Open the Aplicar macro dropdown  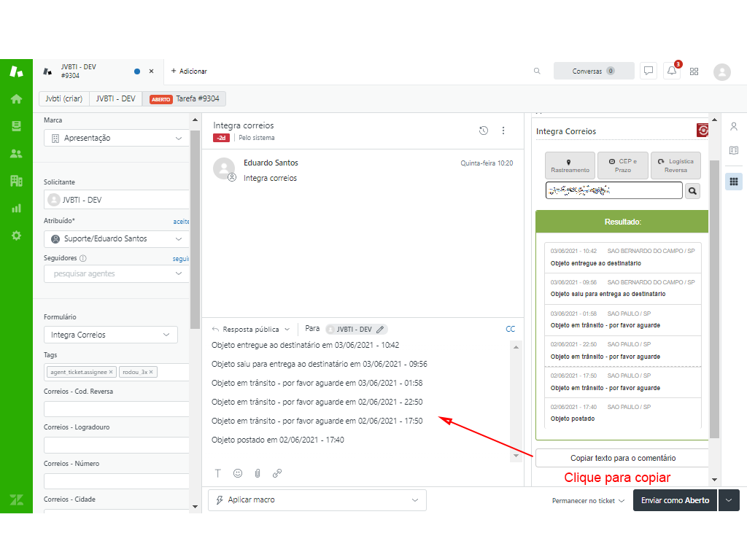coord(317,500)
